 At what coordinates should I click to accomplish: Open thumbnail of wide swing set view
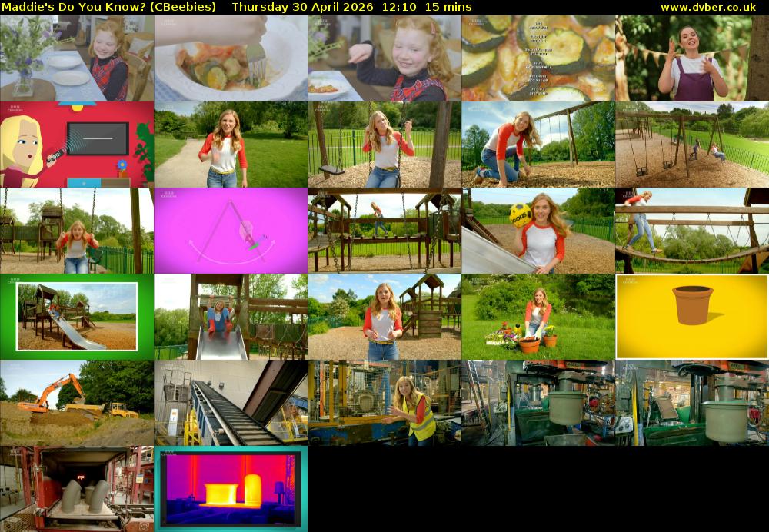point(692,145)
